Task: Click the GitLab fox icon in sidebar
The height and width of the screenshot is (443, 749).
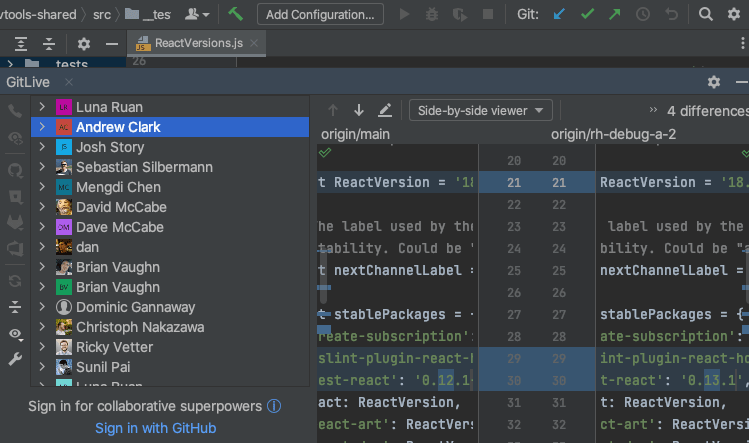Action: click(15, 222)
